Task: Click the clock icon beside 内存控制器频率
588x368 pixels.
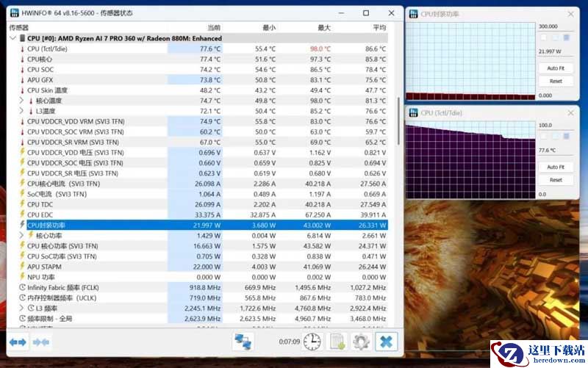Action: 22,297
